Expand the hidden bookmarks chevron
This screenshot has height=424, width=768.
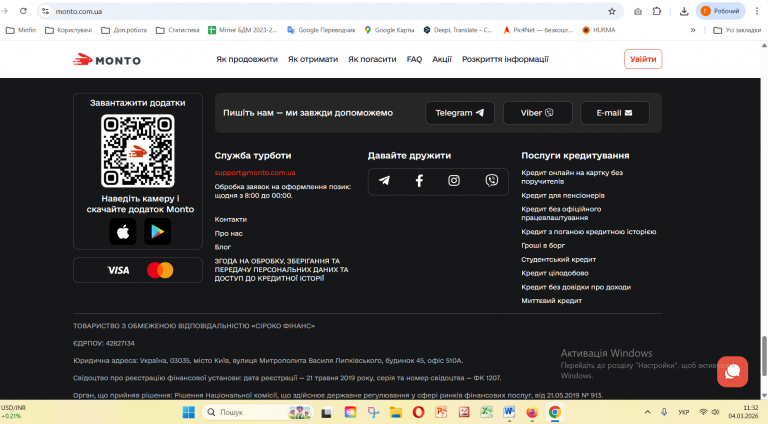(693, 30)
